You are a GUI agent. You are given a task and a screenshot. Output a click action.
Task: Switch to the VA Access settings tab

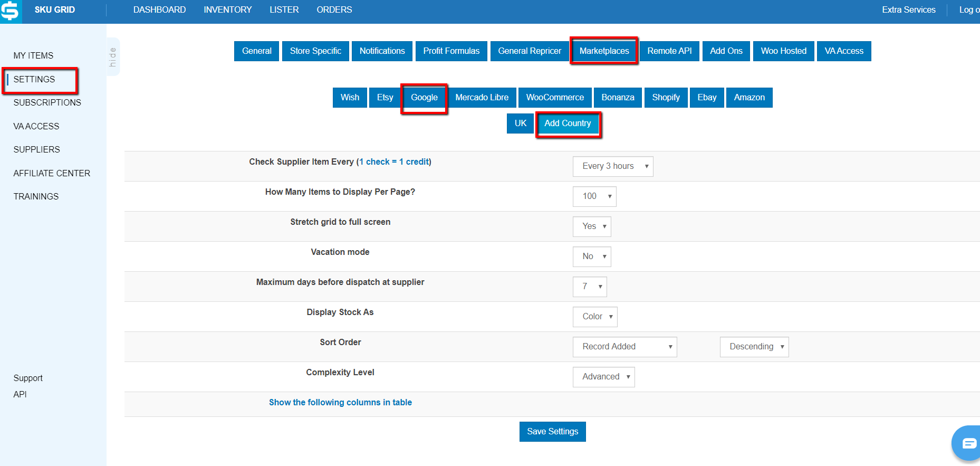pyautogui.click(x=844, y=51)
